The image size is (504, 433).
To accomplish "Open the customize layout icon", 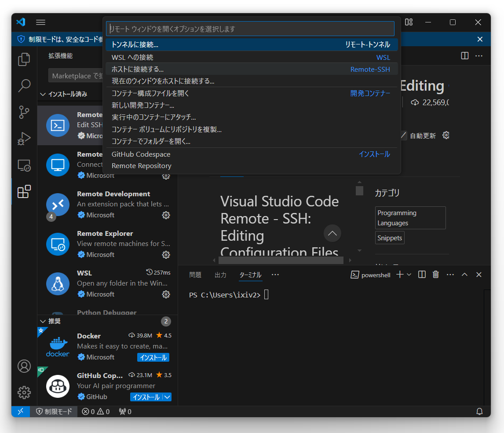I will tap(409, 22).
